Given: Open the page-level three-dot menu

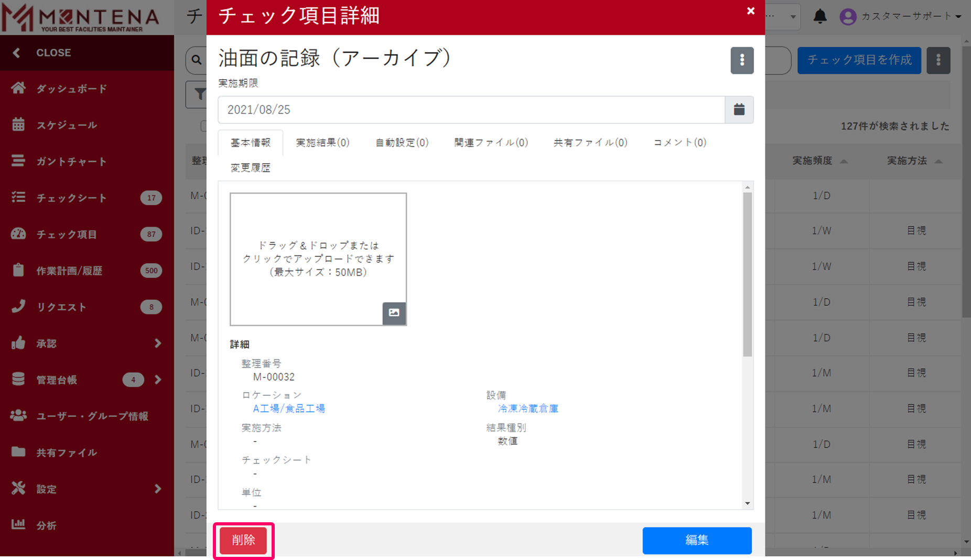Looking at the screenshot, I should click(x=938, y=60).
